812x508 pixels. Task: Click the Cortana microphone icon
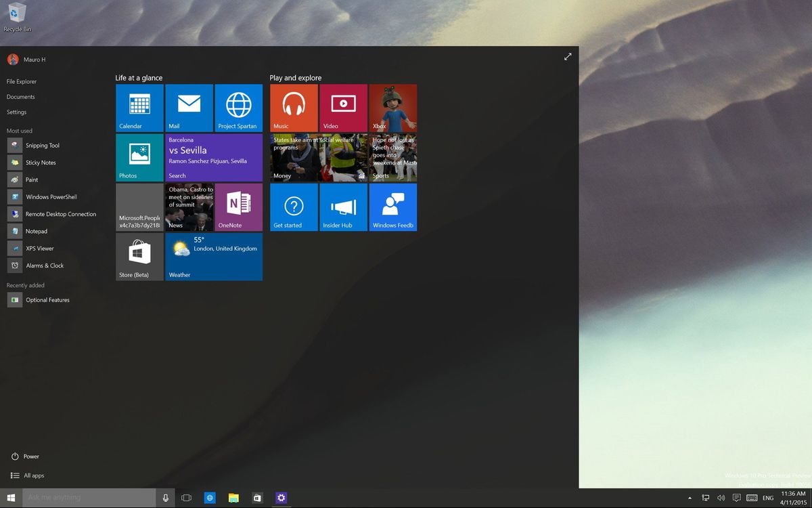[x=165, y=497]
